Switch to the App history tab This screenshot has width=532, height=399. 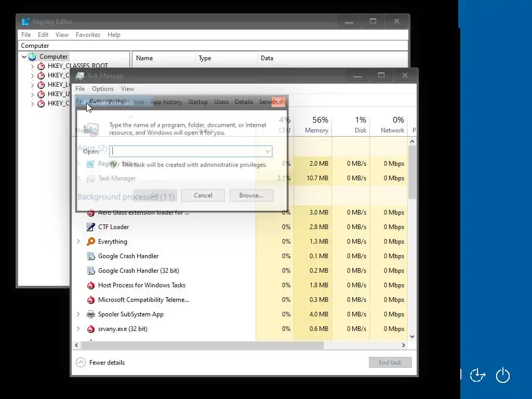point(166,102)
